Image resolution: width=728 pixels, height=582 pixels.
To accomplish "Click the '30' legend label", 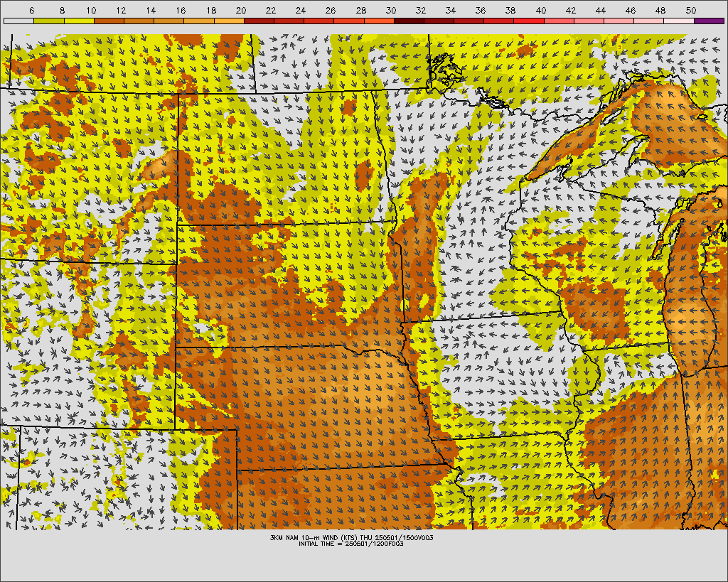I will click(x=390, y=10).
